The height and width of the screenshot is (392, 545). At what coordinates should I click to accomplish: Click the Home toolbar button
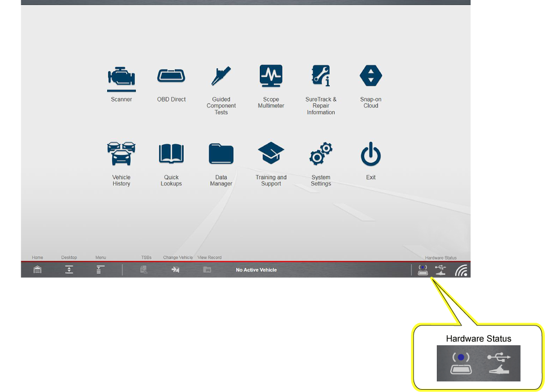point(37,270)
